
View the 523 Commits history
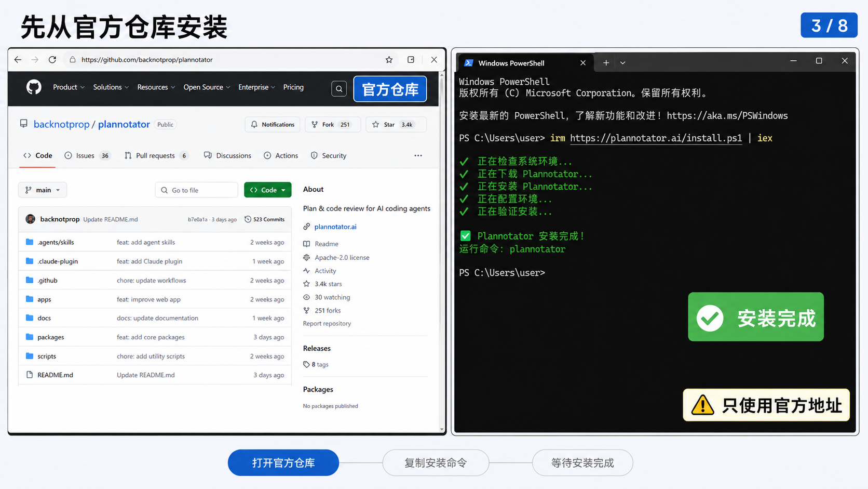click(265, 219)
